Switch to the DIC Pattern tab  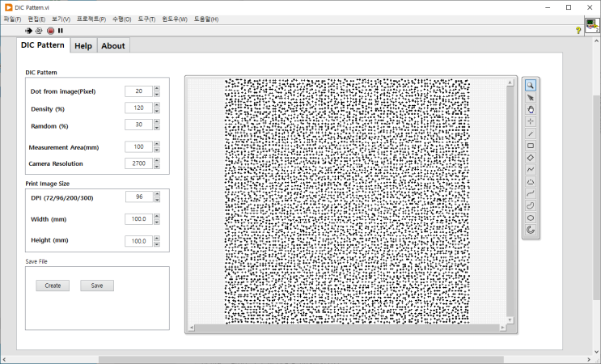[43, 45]
